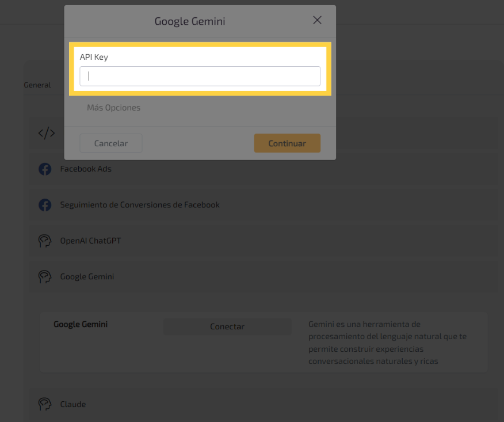Click the Google Gemini head icon in list
504x422 pixels.
pos(45,277)
